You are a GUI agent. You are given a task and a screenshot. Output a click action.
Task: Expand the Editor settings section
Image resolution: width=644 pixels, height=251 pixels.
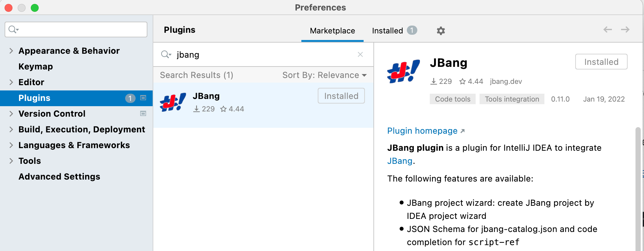click(11, 82)
